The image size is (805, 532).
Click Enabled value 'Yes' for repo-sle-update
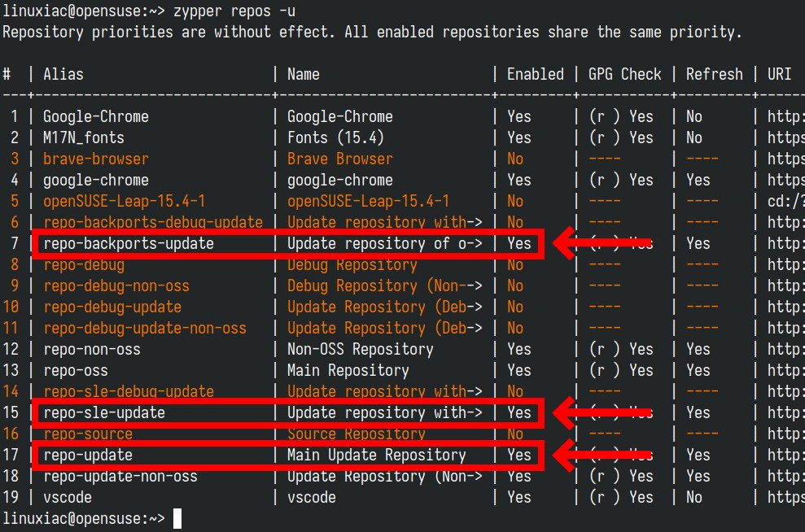coord(519,412)
